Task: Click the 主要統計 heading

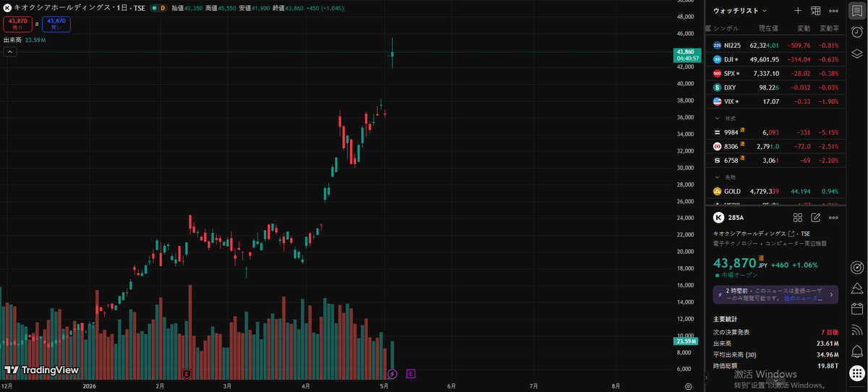Action: (725, 319)
